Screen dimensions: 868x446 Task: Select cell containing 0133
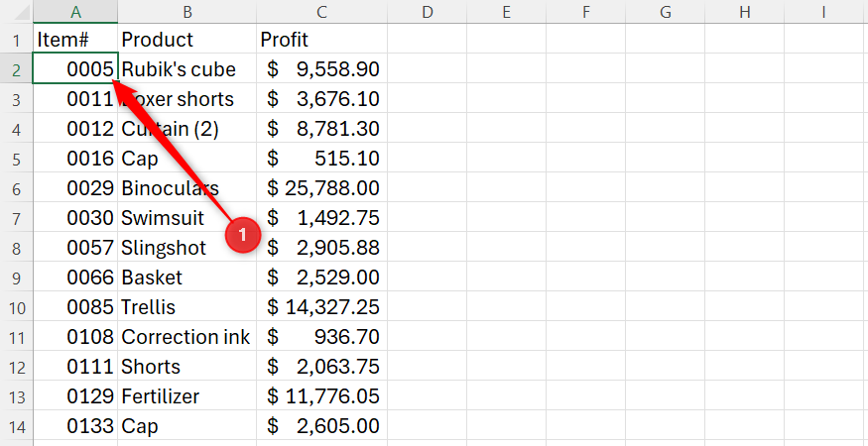pos(75,426)
